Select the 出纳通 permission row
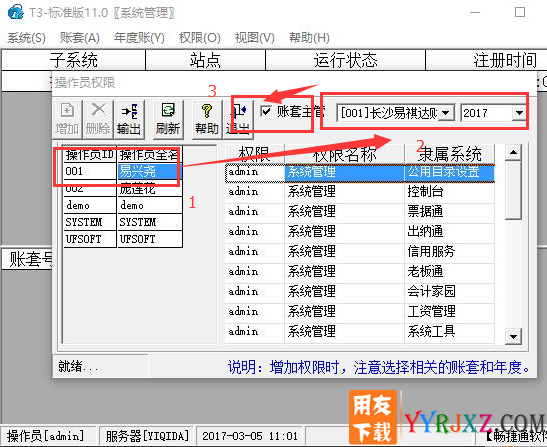Screen dimensions: 547x447 [x=360, y=231]
